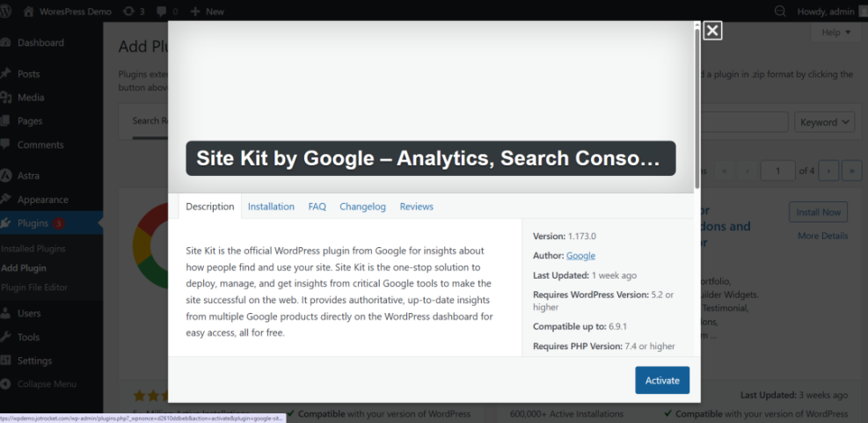Open Howdy, admin account menu
The image size is (868, 423).
833,11
